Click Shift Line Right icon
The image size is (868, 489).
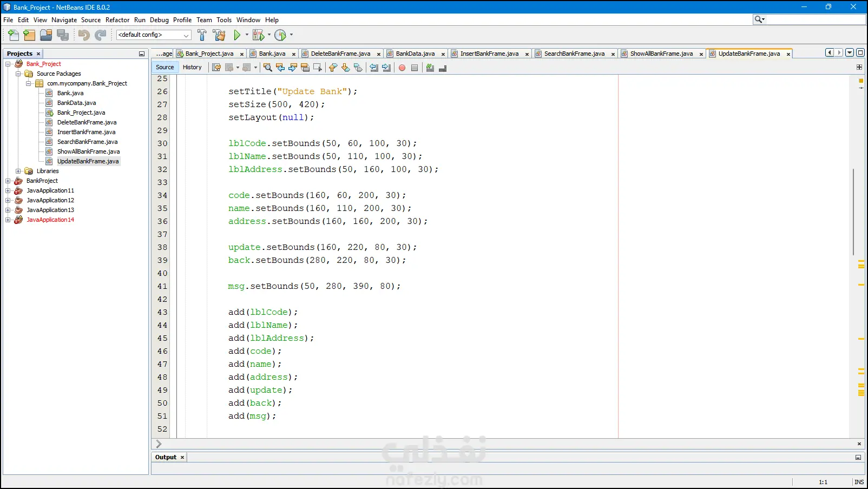(x=386, y=68)
